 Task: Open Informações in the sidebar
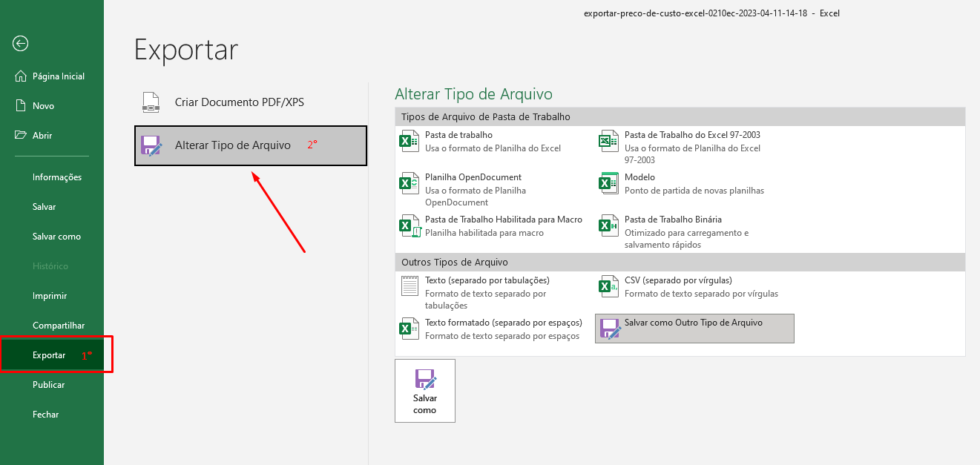(57, 177)
